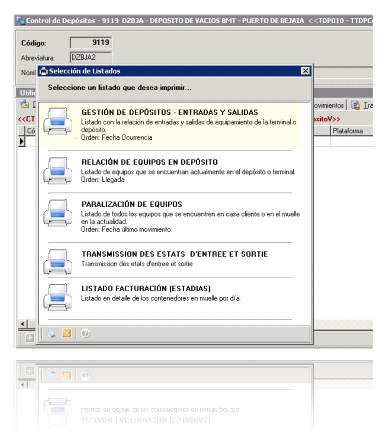
Task: Click 'Orden: Llegada' text
Action: [x=103, y=179]
